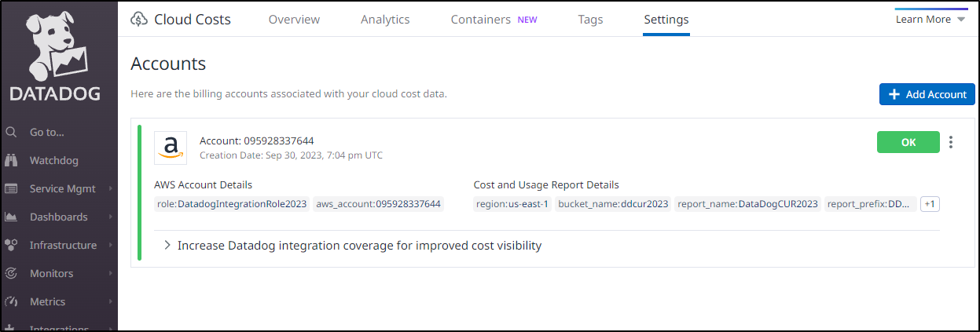Show the +1 hidden report tags

click(930, 204)
